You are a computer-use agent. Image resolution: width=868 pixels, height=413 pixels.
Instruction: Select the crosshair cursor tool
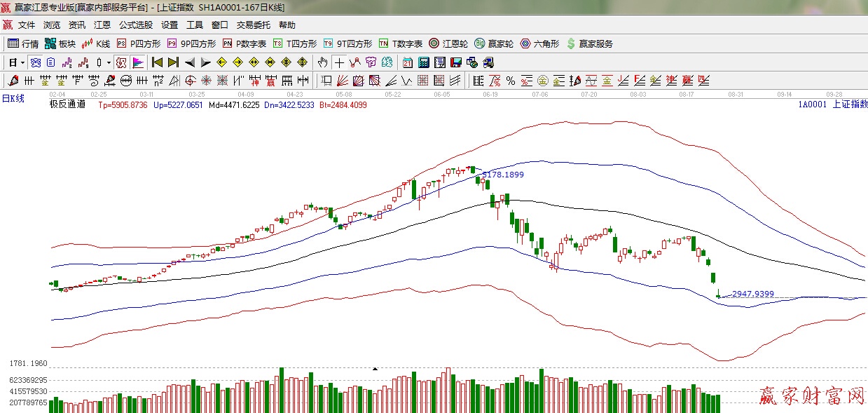coord(339,62)
